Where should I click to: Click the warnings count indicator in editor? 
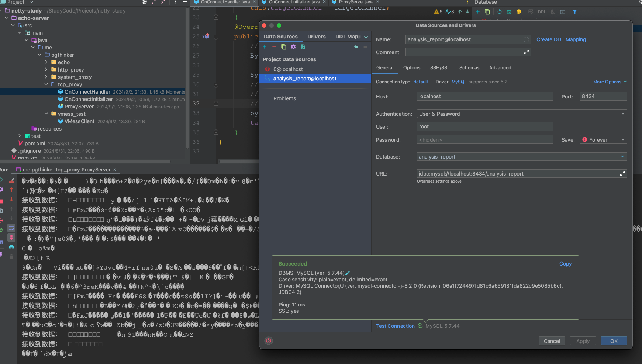point(438,12)
